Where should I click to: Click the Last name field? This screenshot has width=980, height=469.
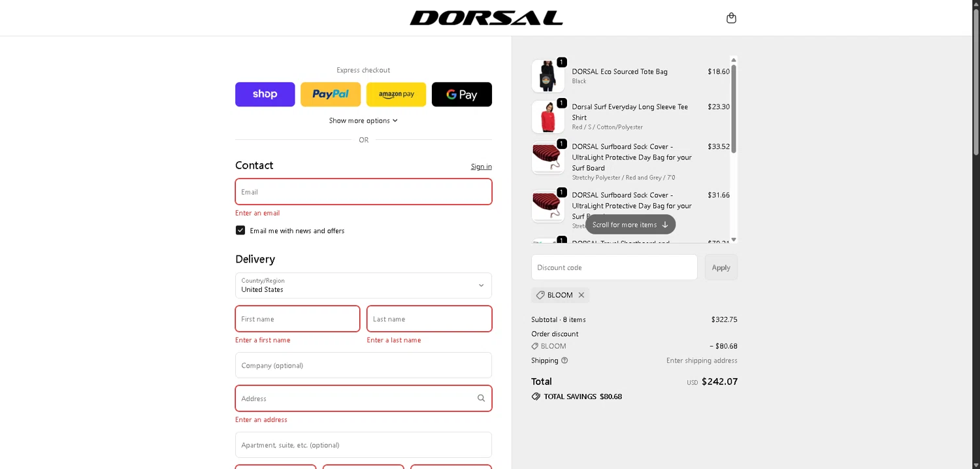(x=429, y=319)
